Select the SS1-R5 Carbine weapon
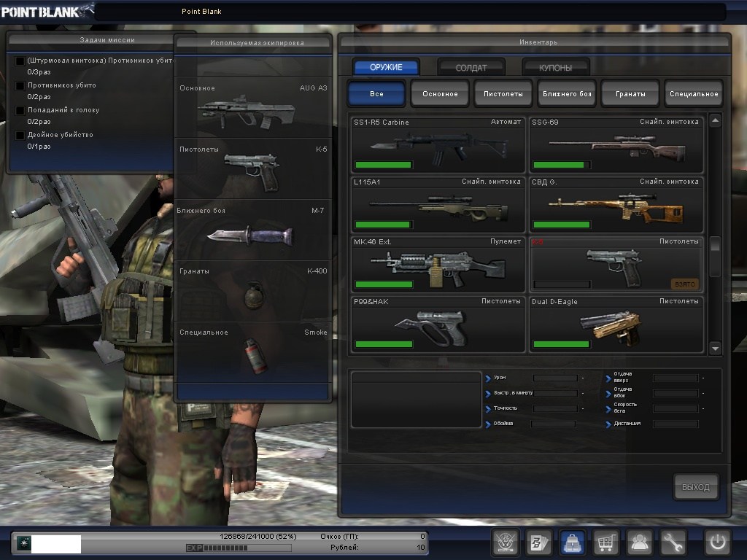Viewport: 747px width, 560px height. pos(438,144)
